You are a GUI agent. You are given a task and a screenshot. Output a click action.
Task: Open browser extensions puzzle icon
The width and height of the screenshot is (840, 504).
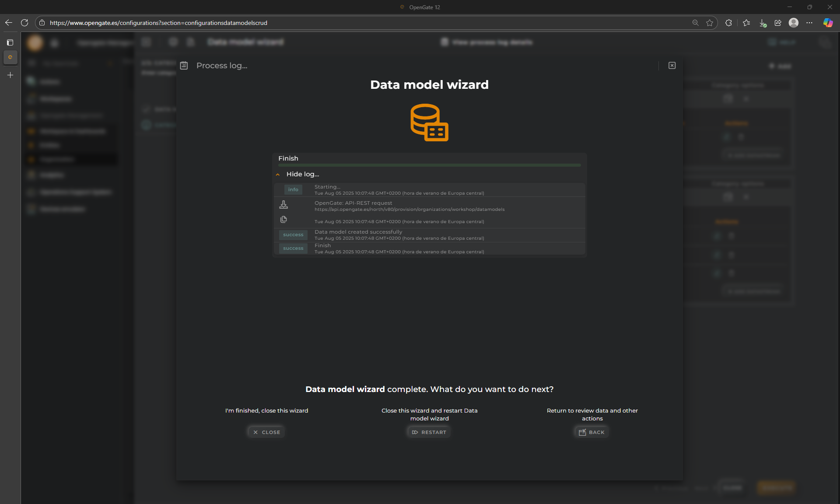coord(728,23)
